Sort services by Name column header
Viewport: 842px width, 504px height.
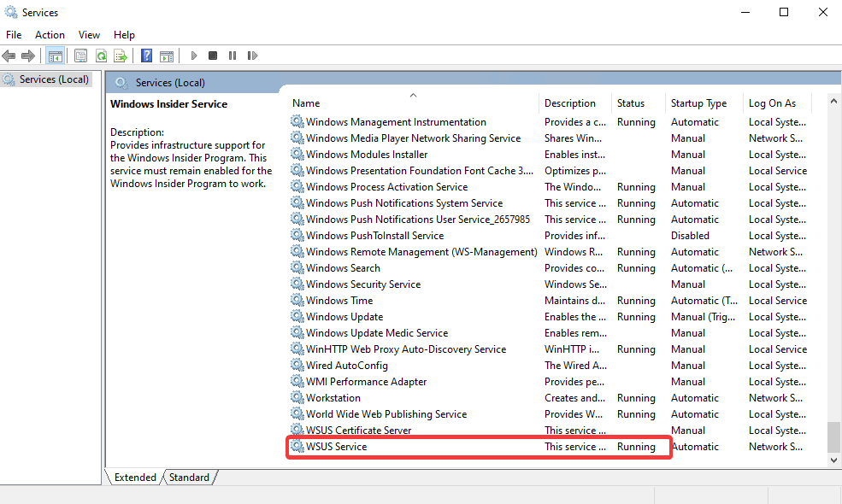306,103
